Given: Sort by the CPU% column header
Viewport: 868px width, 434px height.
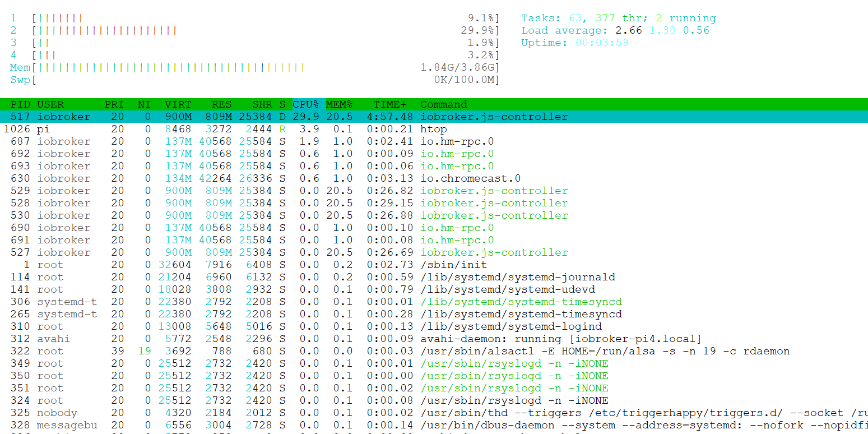Looking at the screenshot, I should pyautogui.click(x=306, y=104).
